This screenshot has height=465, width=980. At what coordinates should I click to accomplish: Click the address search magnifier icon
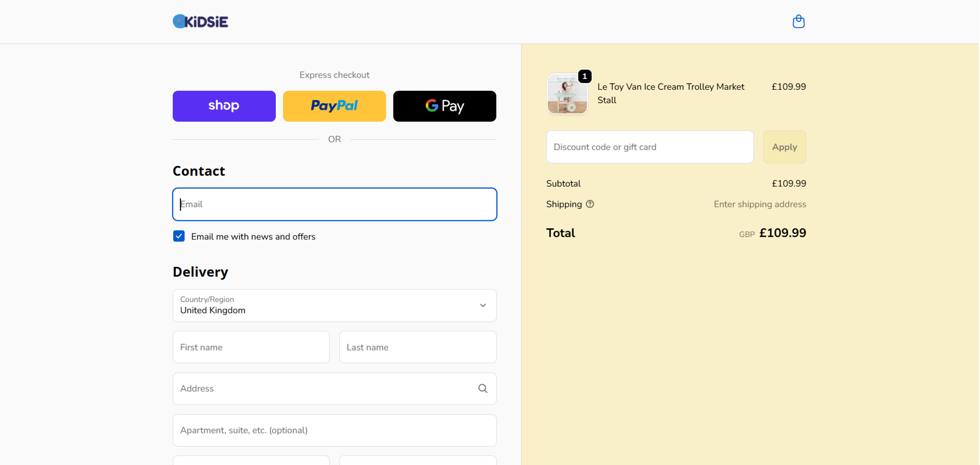click(x=483, y=388)
